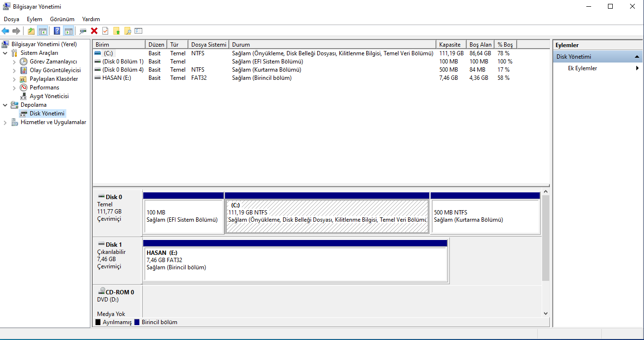Click the checkmark document properties icon
The image size is (644, 340).
click(x=105, y=31)
